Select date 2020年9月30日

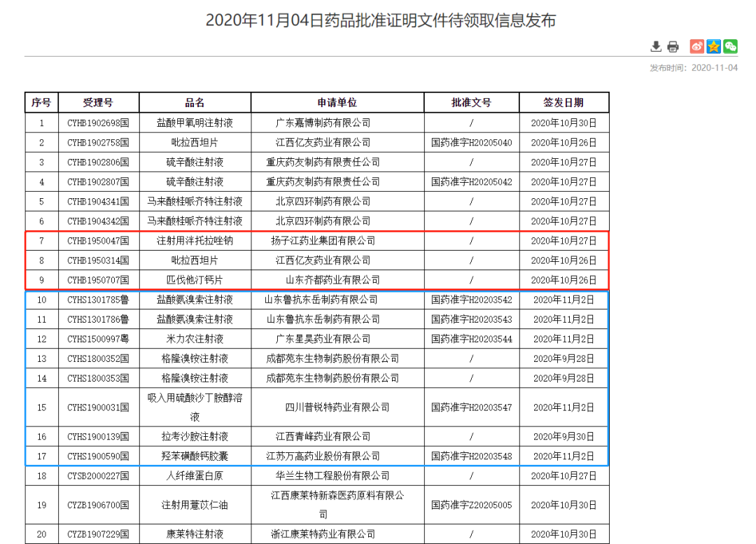point(563,437)
